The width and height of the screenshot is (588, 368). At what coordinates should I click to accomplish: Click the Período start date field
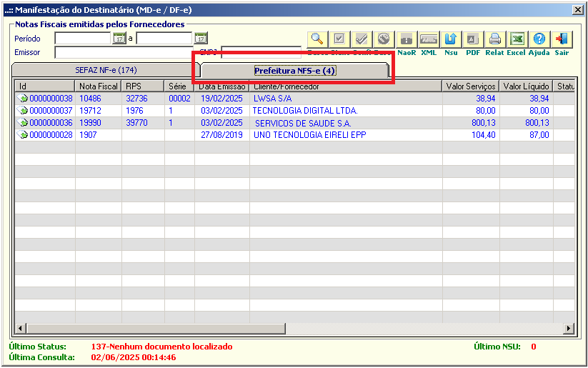[83, 39]
